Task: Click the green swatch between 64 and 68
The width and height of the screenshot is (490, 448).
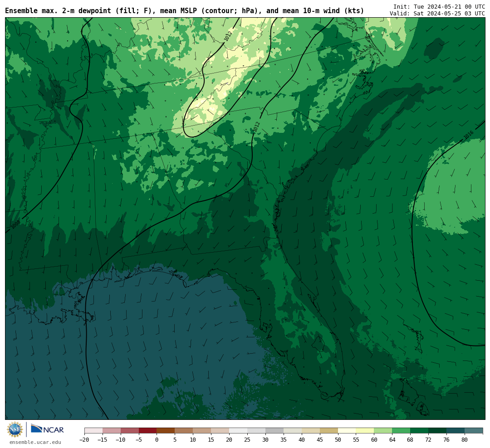Action: 401,431
